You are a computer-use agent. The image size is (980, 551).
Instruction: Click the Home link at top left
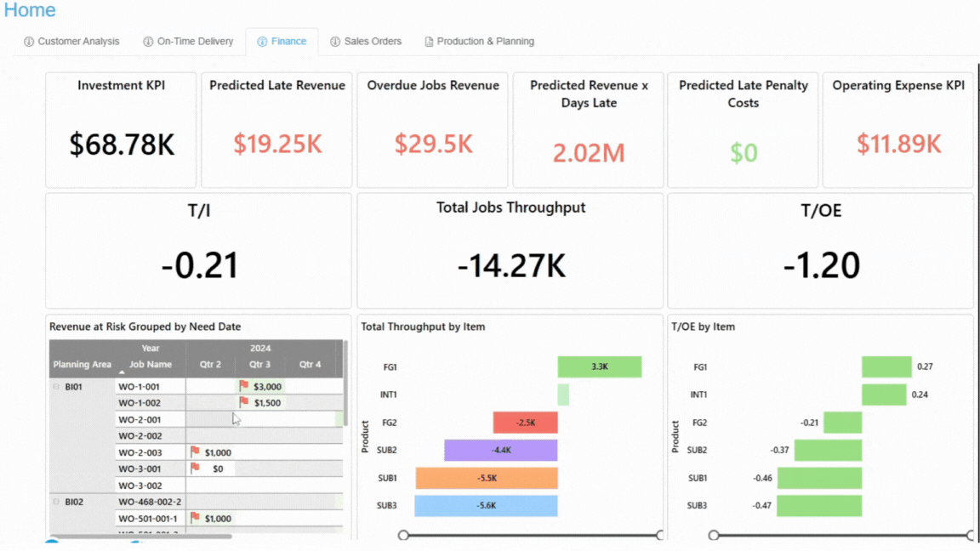pos(30,10)
